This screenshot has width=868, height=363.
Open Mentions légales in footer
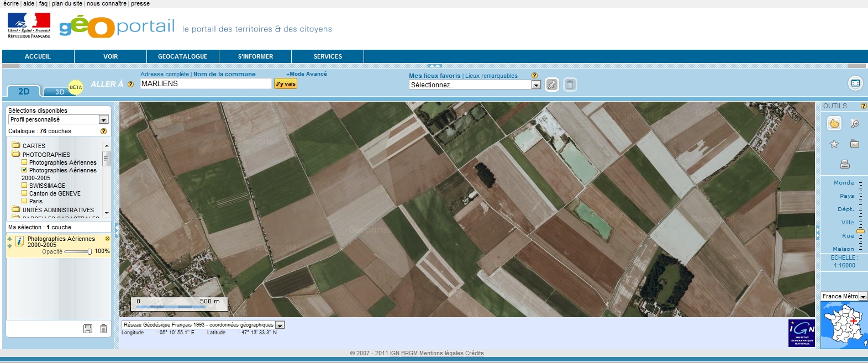[x=441, y=353]
